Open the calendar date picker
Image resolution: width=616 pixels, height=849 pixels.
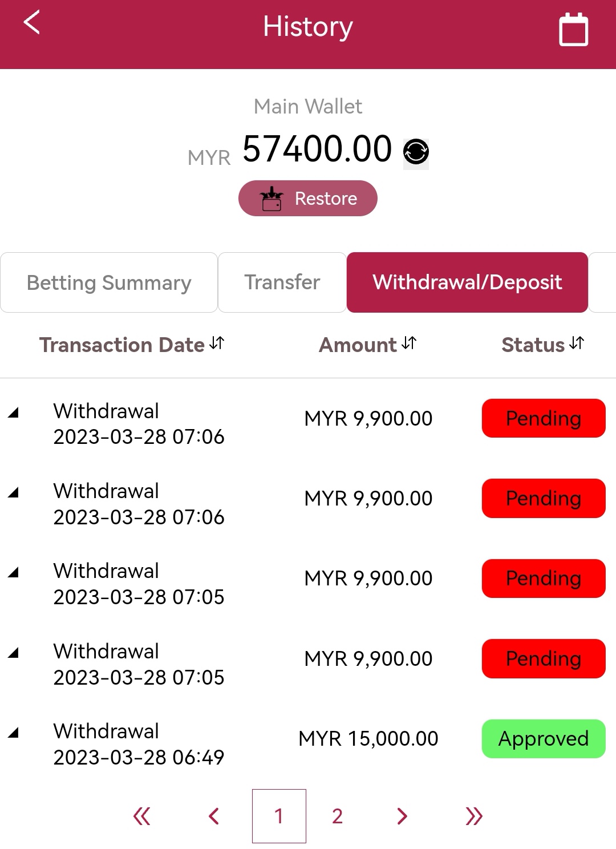click(573, 30)
